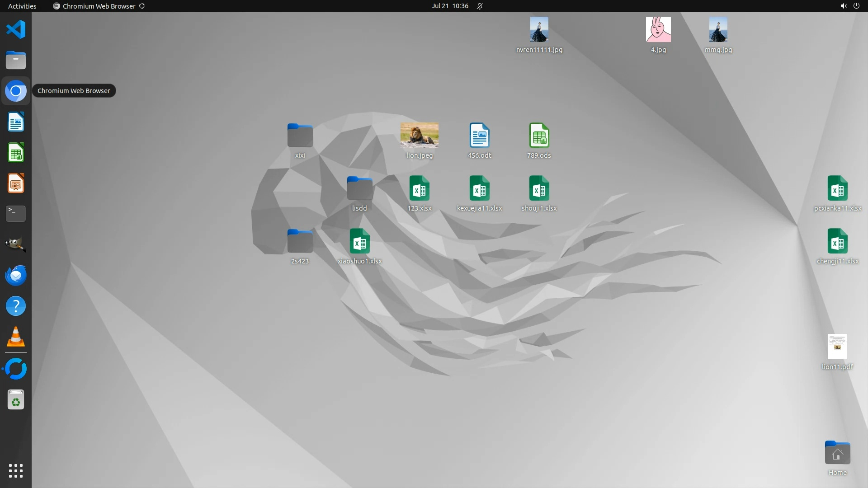
Task: Launch LibreOffice Calc from the dock
Action: [x=16, y=153]
